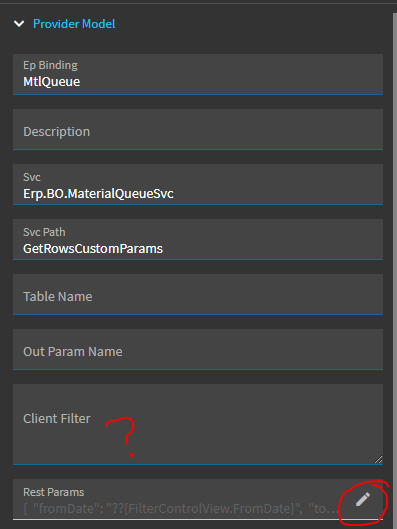397x529 pixels.
Task: Open the Rest Params pencil editor
Action: (x=363, y=500)
